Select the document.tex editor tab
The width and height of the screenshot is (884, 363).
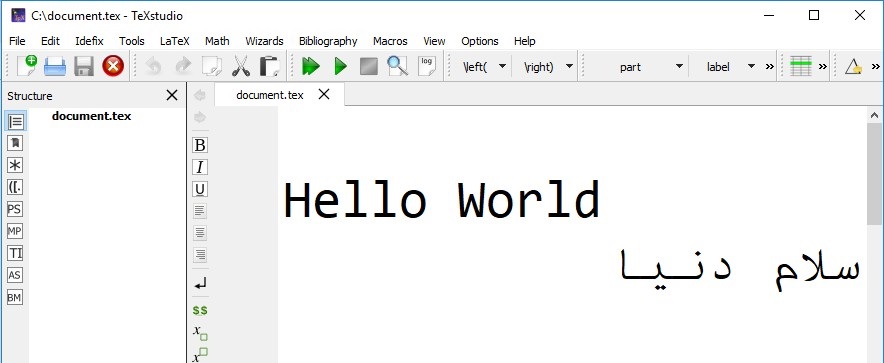pos(269,95)
